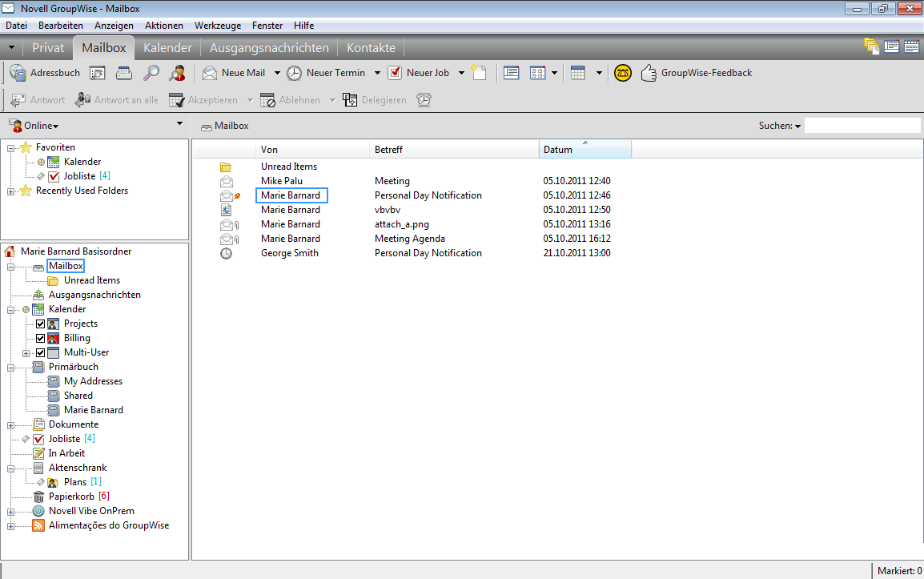Image resolution: width=924 pixels, height=579 pixels.
Task: Select Shared address book
Action: tap(78, 396)
